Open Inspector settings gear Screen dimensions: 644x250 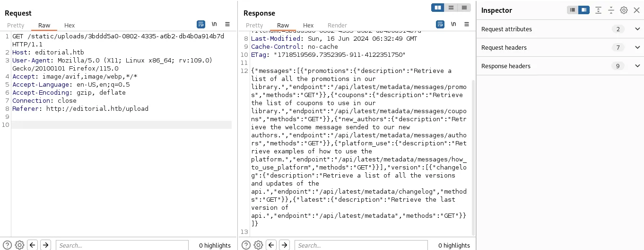point(624,10)
